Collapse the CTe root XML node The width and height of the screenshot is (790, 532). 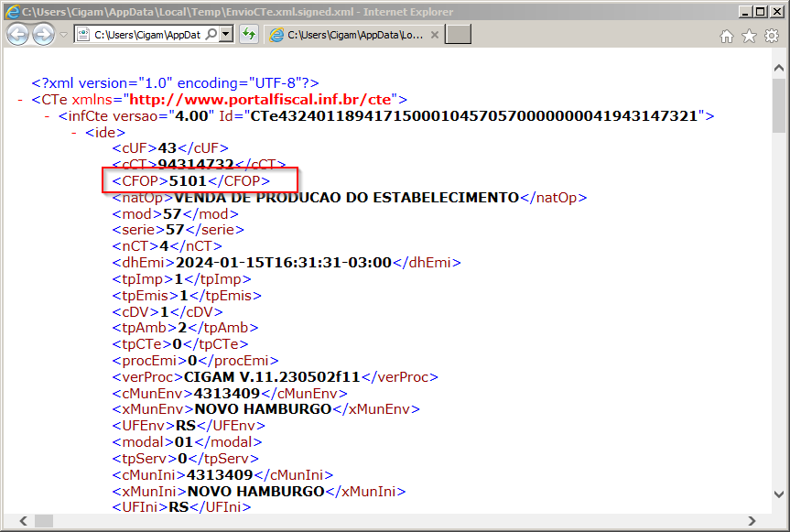[20, 100]
